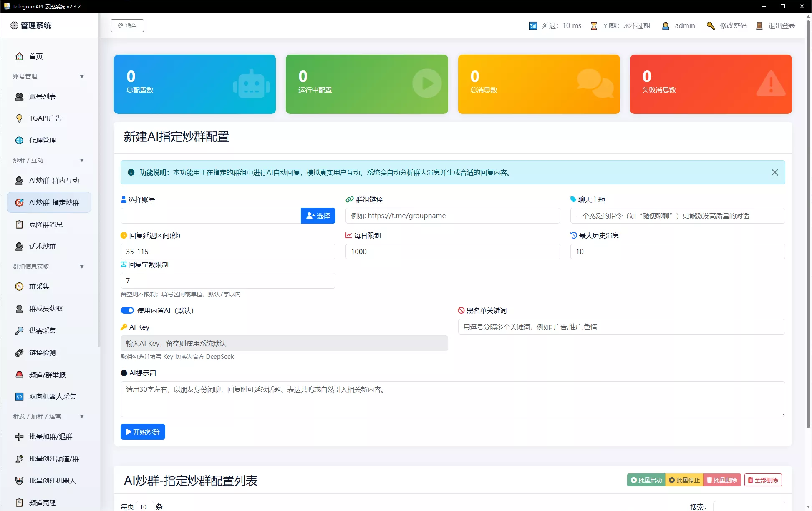Click the target icon for AI炒群-指定炒群
Image resolution: width=812 pixels, height=511 pixels.
[x=19, y=203]
